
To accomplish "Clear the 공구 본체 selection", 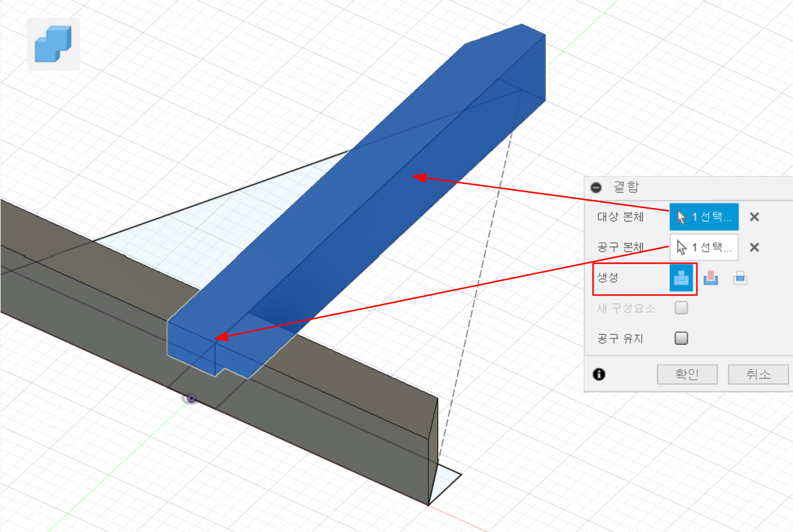I will 754,247.
